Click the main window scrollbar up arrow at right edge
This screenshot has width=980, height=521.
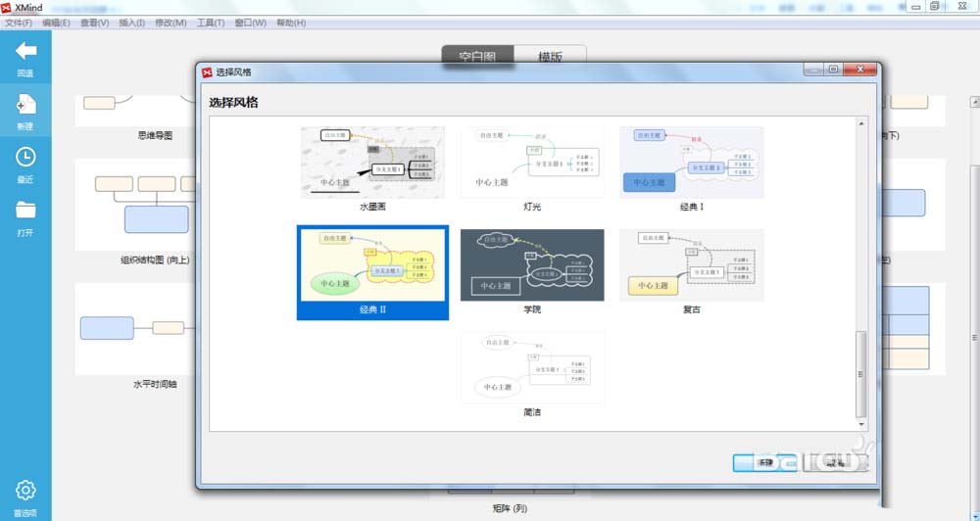point(974,102)
